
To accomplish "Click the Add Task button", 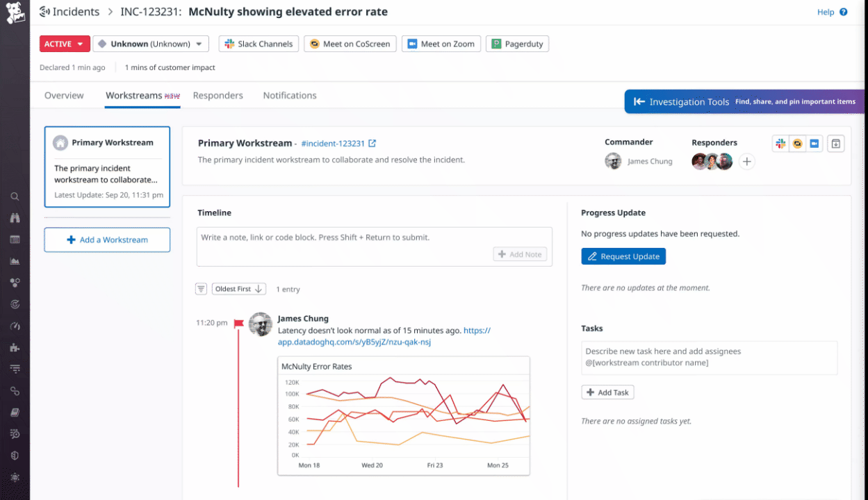I will click(x=607, y=392).
